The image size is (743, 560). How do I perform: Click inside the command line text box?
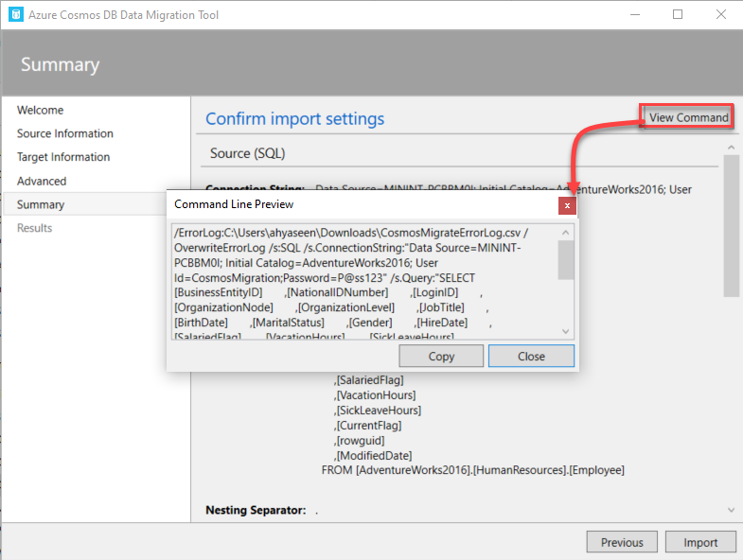pos(364,282)
